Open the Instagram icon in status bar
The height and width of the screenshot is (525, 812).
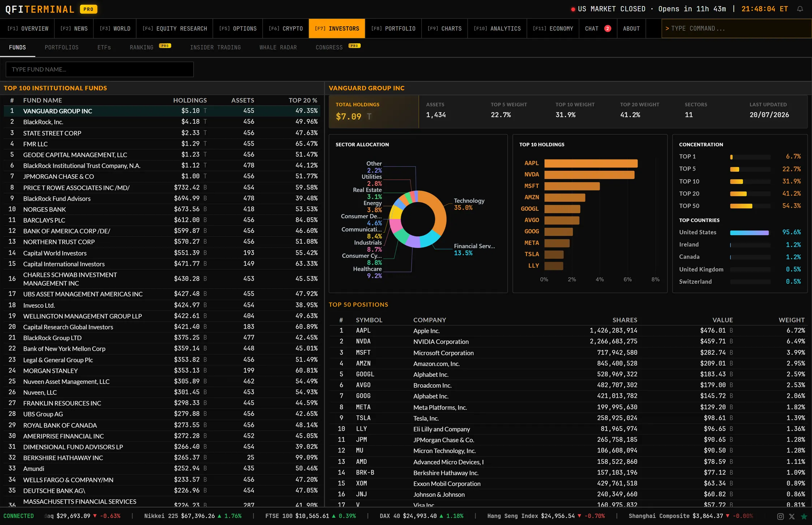[x=780, y=516]
